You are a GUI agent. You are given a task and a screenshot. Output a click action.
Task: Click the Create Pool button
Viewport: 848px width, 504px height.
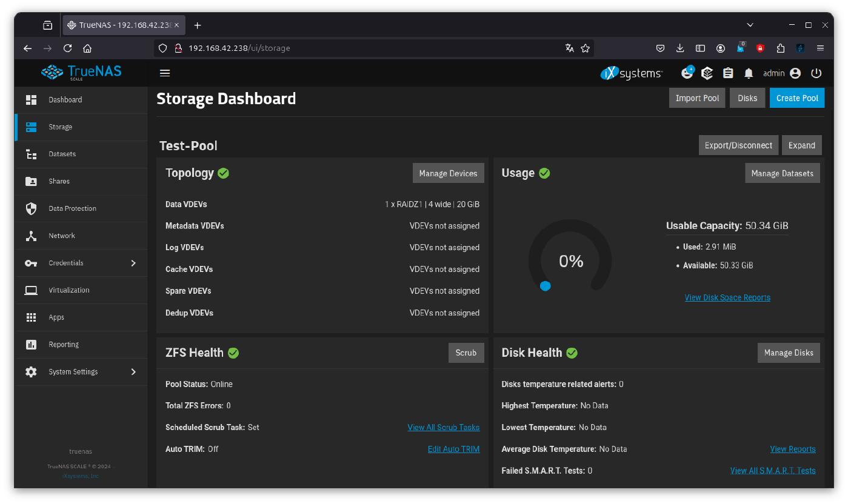(796, 98)
